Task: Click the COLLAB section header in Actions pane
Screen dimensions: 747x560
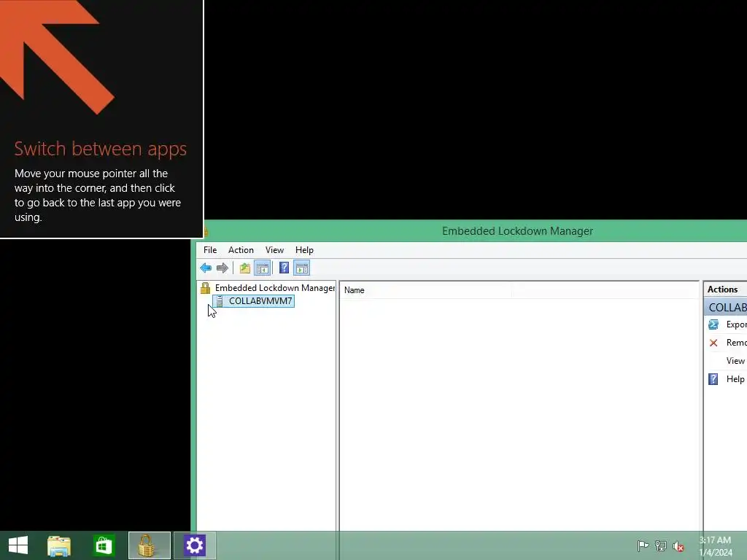Action: 726,307
